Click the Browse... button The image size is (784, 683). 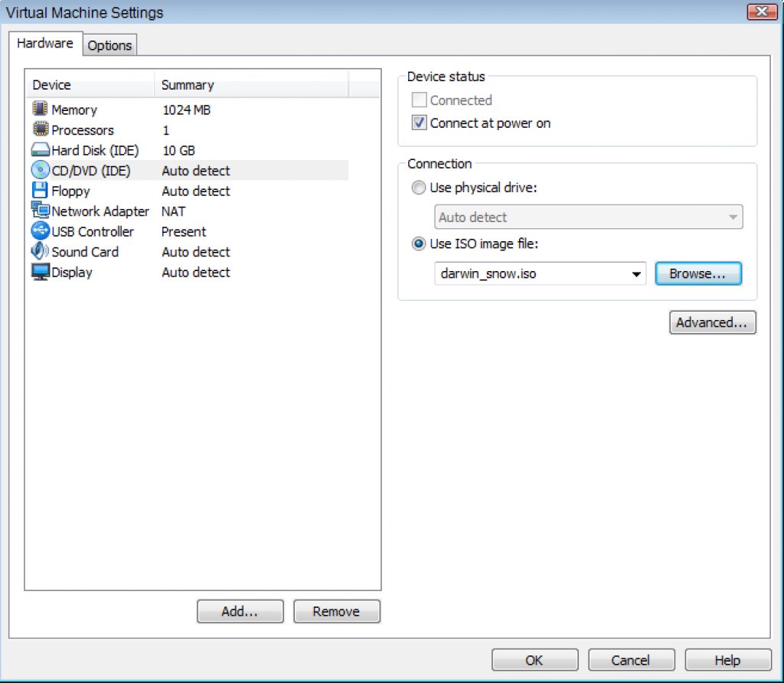tap(697, 274)
